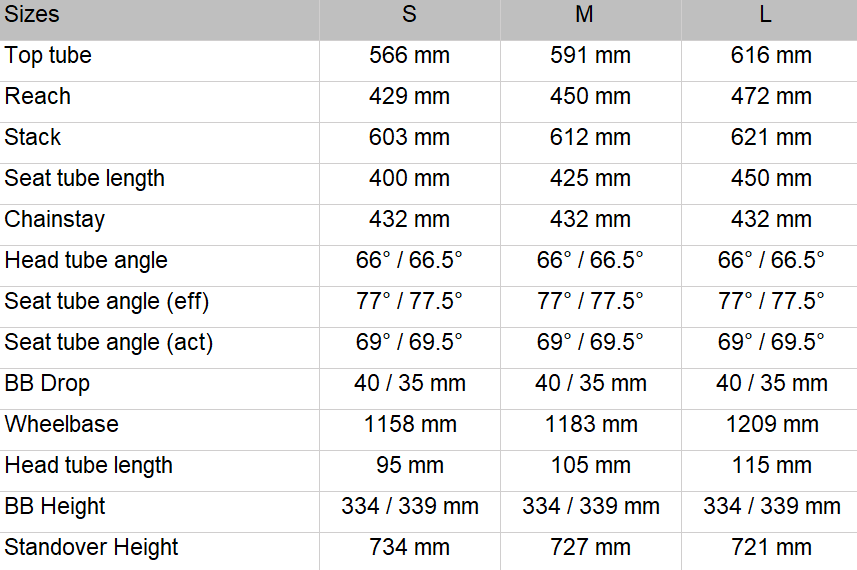
Task: Click the Seat tube angle (eff) label
Action: [x=107, y=302]
